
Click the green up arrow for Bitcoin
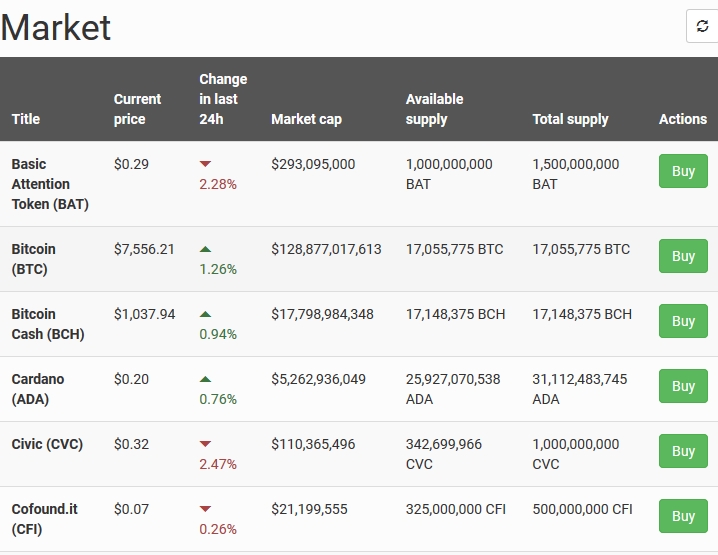pyautogui.click(x=205, y=249)
